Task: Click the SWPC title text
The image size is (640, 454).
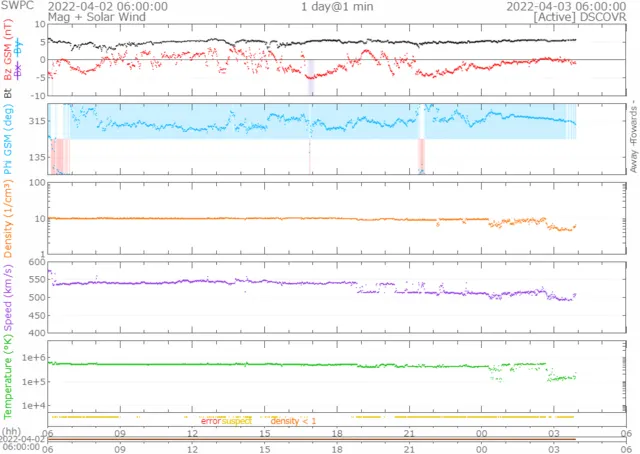Action: 17,6
